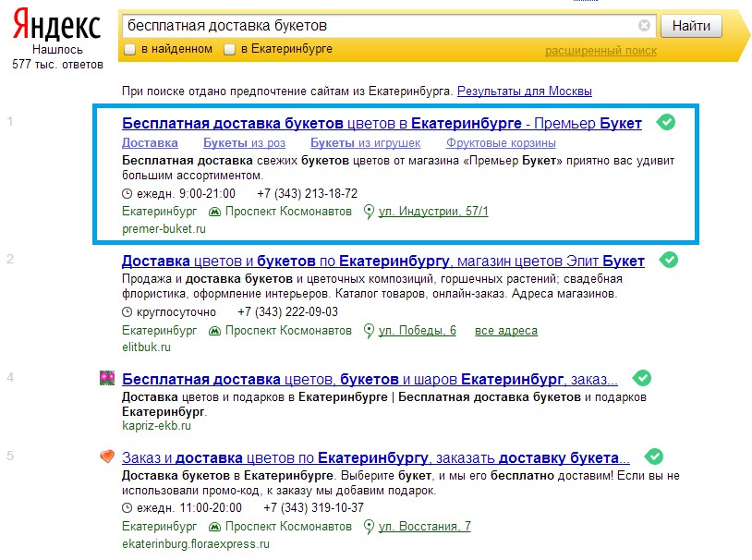Click the green checkmark badge beside Премьер Букет result

coord(666,122)
